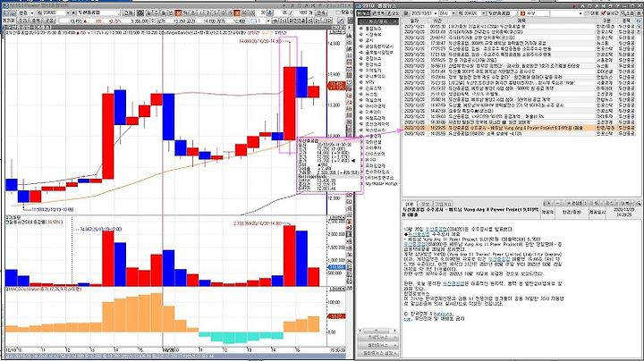
Task: Select the 5 period button in chart toolbar
Action: [x=216, y=13]
